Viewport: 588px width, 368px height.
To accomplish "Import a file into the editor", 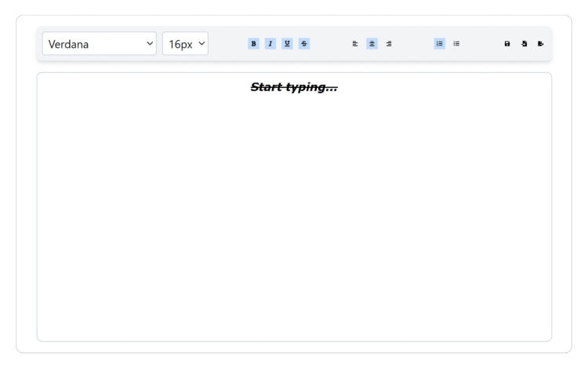I will pos(524,43).
